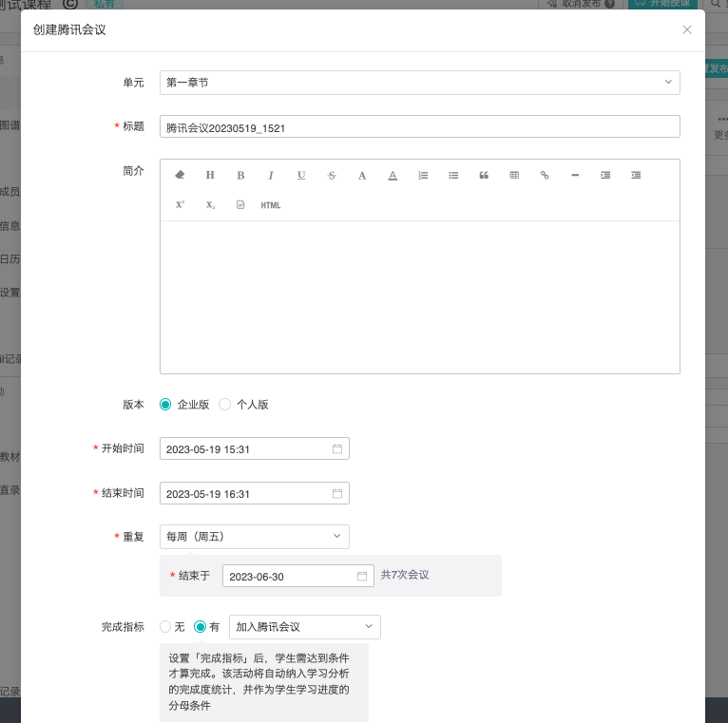Close the 创建腾讯会议 dialog
Image resolution: width=728 pixels, height=723 pixels.
pos(687,30)
